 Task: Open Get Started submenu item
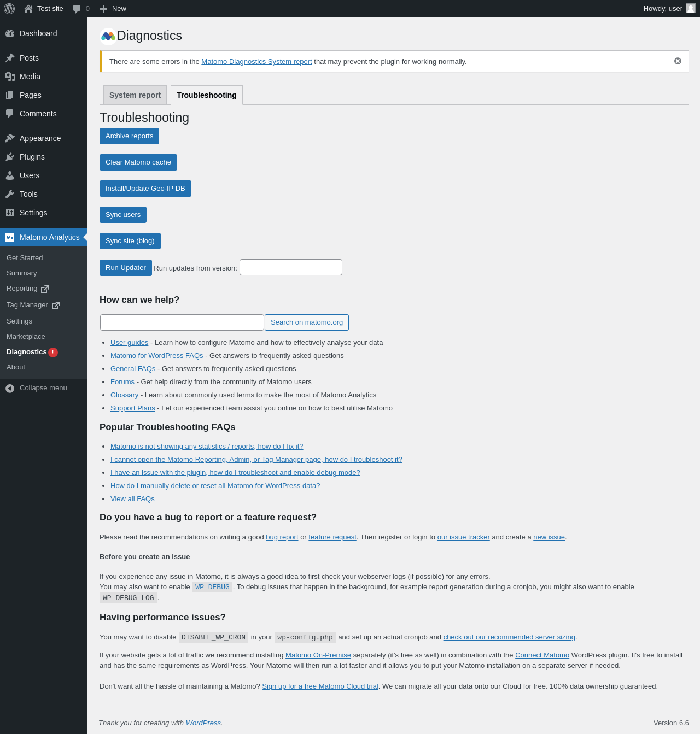coord(25,258)
